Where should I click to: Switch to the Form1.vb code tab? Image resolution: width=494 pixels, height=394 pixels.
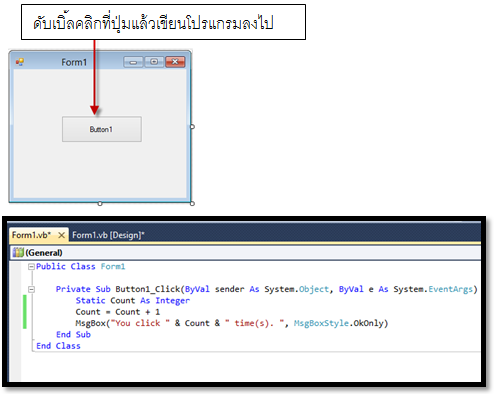pyautogui.click(x=31, y=235)
